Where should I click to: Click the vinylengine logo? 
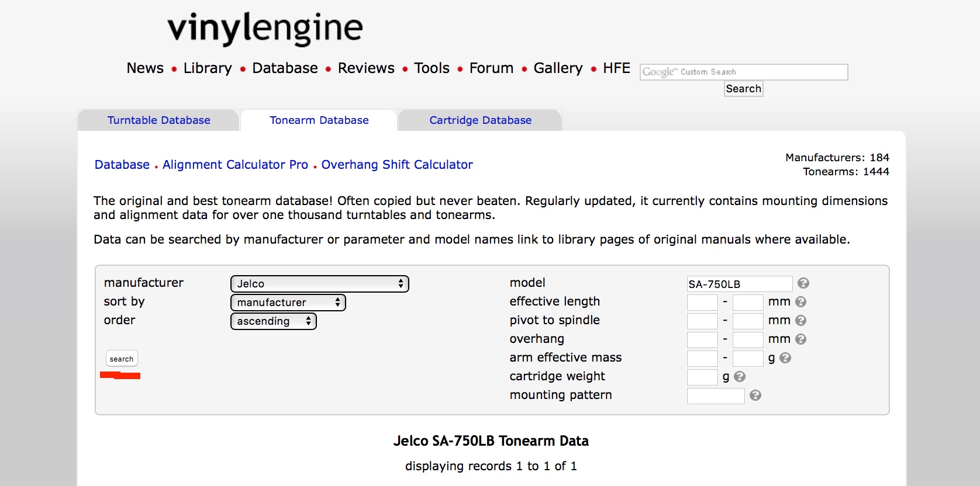tap(265, 28)
